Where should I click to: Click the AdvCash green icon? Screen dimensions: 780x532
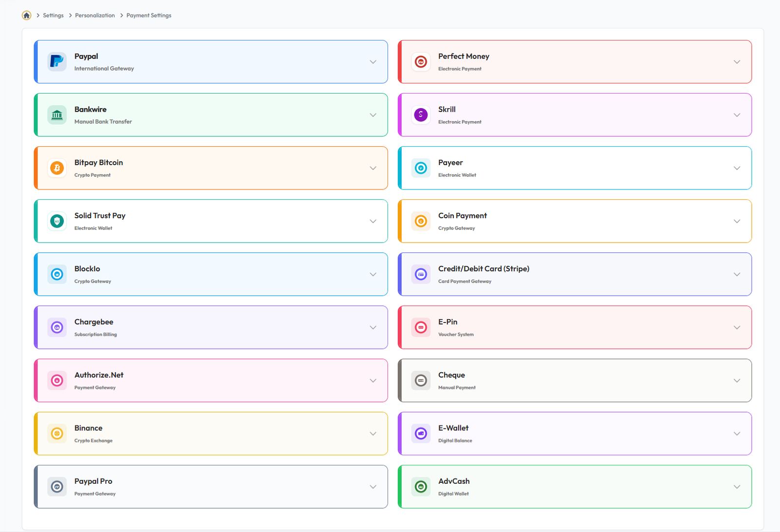tap(421, 487)
